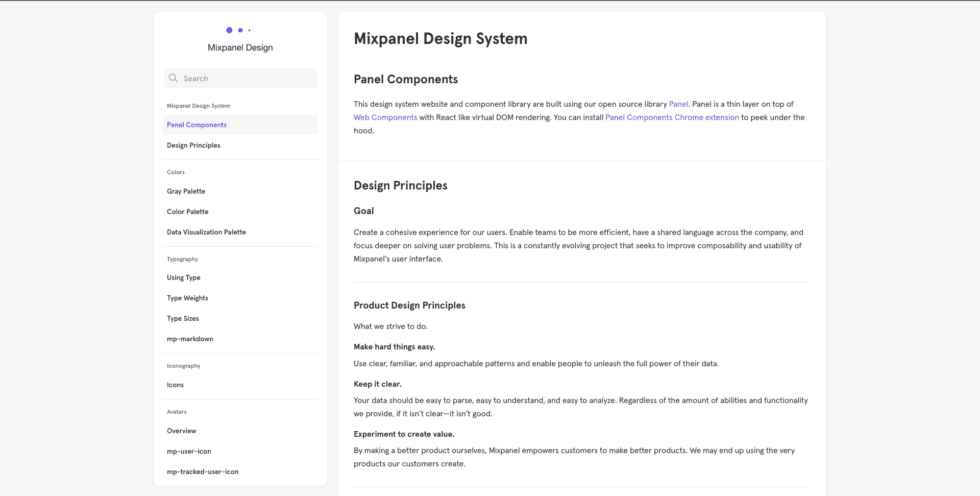Click the Panel Components content heading
Screen dimensions: 980x496
tap(406, 79)
